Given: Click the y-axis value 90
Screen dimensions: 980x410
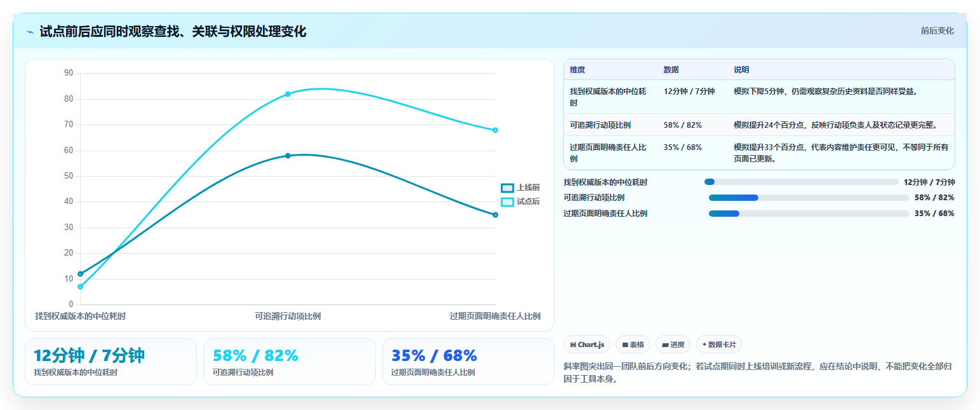Looking at the screenshot, I should coord(69,74).
